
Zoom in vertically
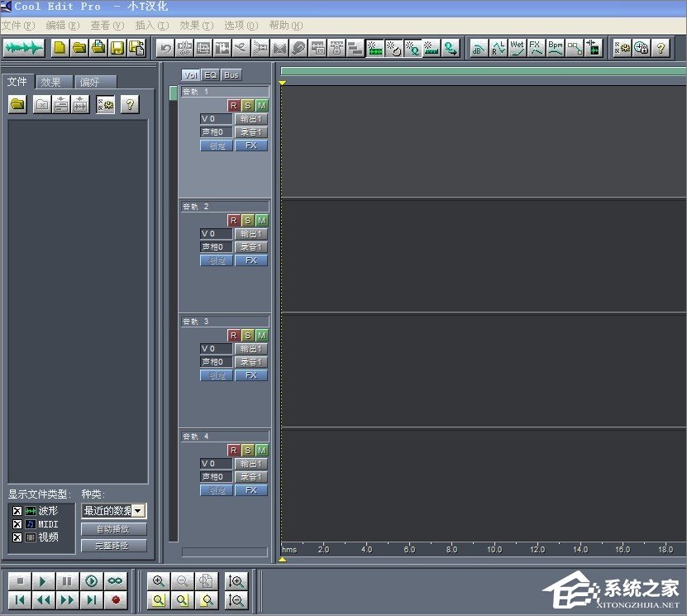coord(236,581)
